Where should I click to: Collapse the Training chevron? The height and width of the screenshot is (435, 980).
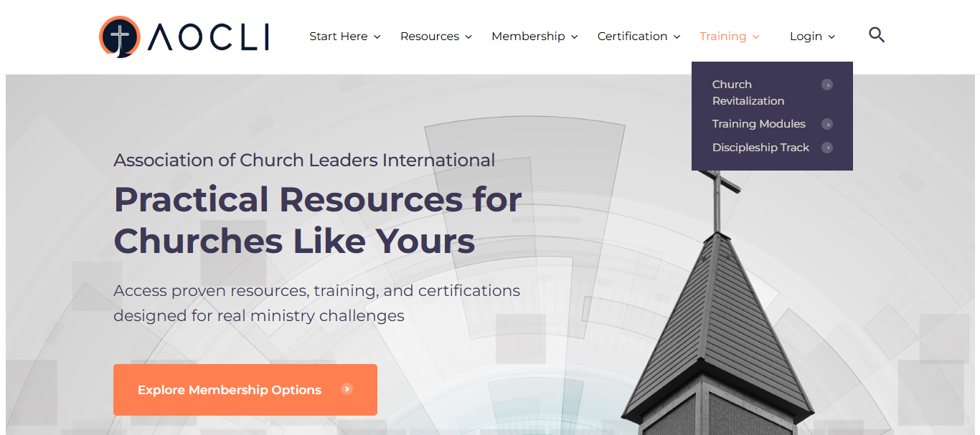coord(755,37)
